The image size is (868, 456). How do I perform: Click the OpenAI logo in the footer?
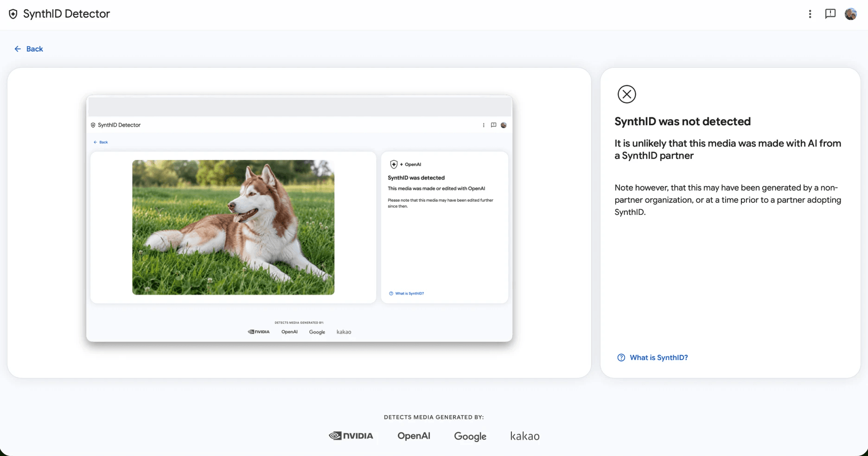414,436
